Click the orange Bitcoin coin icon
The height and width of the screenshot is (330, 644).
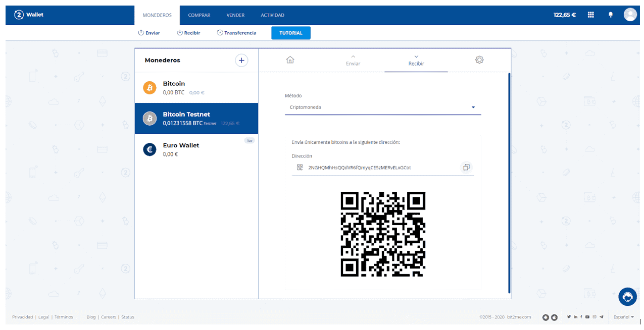coord(150,88)
